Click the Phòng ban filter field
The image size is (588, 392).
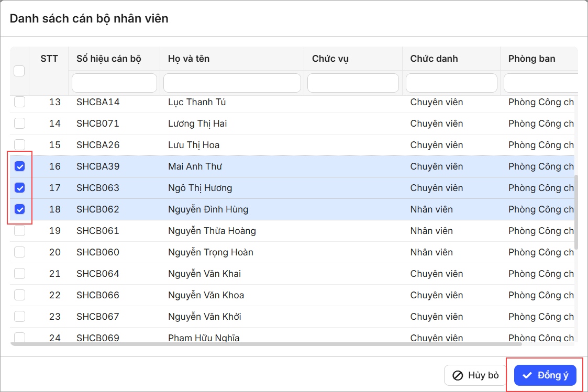pyautogui.click(x=539, y=83)
